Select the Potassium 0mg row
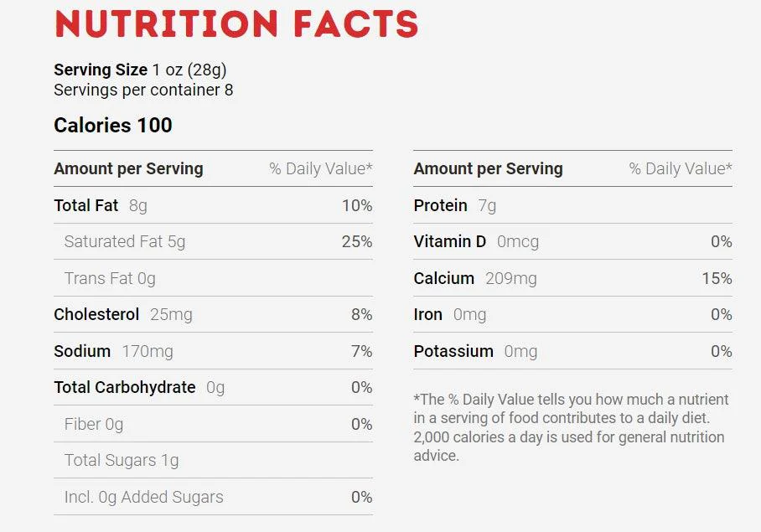The width and height of the screenshot is (761, 532). coord(572,351)
